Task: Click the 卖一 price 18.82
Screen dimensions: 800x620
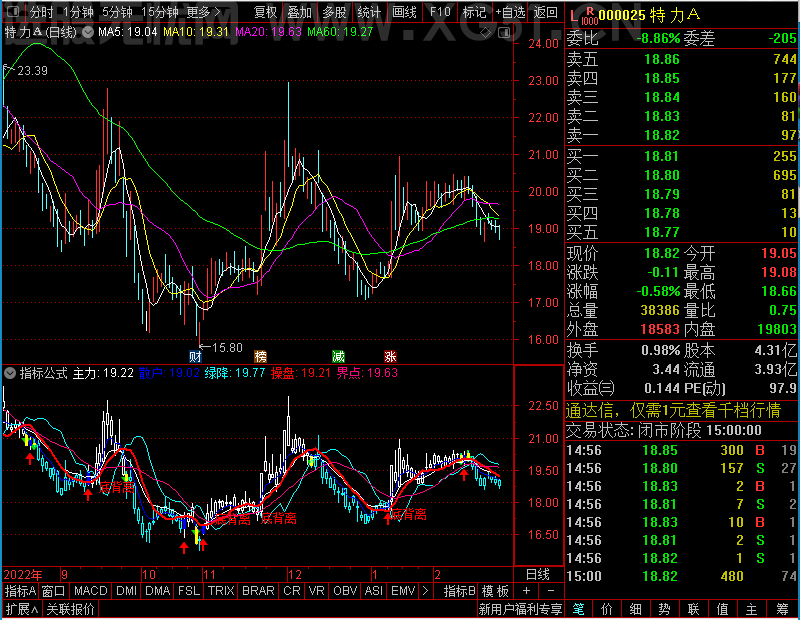Action: (662, 135)
